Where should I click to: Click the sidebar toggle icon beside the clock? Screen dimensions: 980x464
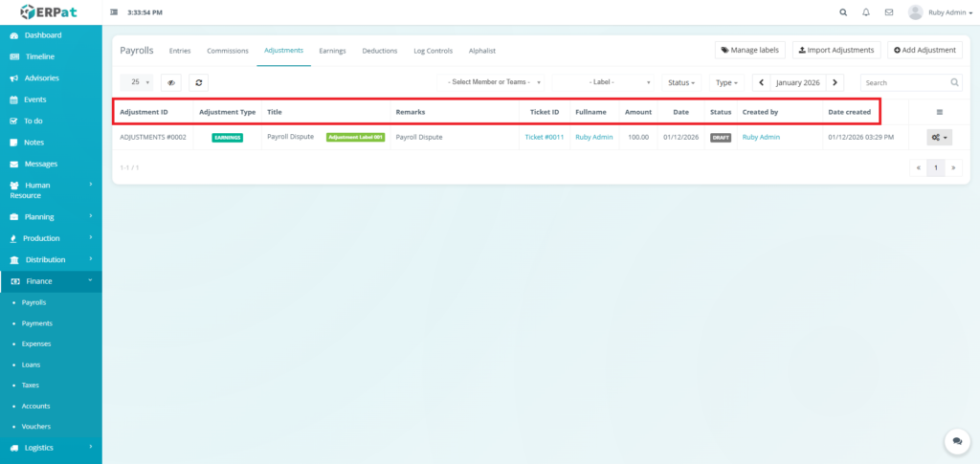pyautogui.click(x=115, y=12)
